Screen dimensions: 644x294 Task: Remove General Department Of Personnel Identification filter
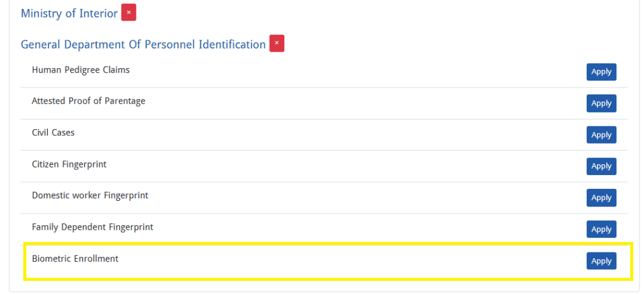click(x=277, y=43)
